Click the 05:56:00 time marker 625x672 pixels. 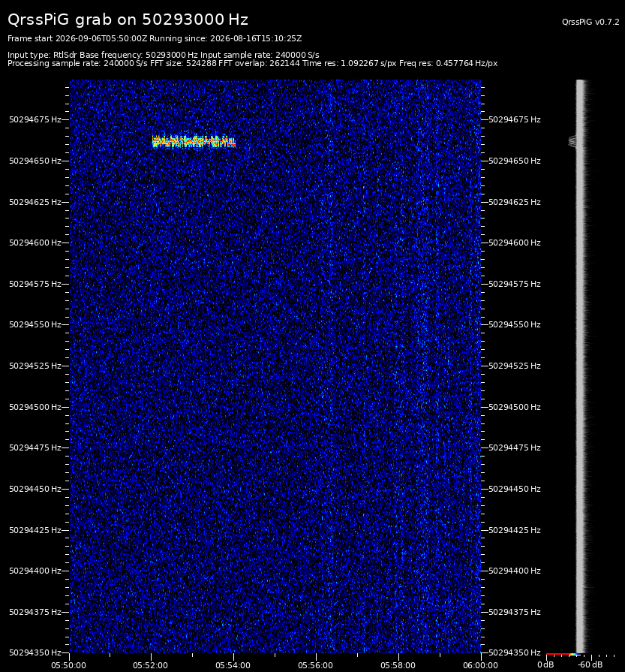(x=315, y=665)
